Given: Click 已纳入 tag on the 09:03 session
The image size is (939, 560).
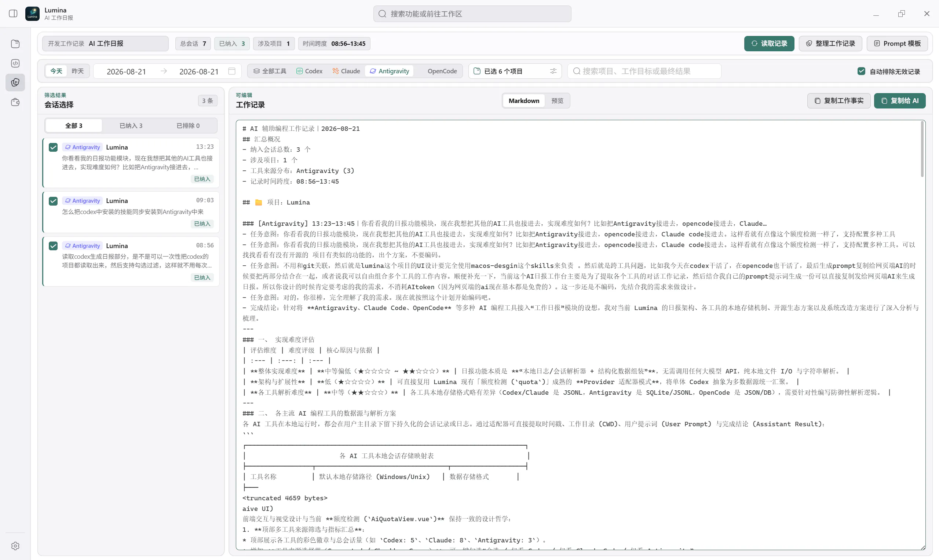Looking at the screenshot, I should 202,224.
